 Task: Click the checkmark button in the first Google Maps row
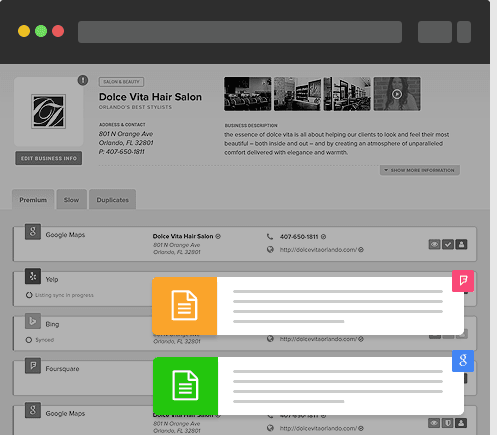pyautogui.click(x=448, y=244)
